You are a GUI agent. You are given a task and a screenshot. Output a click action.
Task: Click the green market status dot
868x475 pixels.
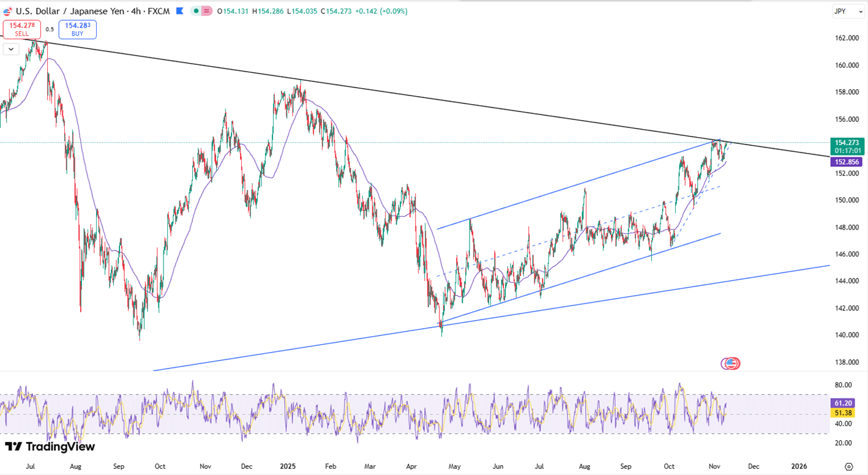(x=195, y=11)
